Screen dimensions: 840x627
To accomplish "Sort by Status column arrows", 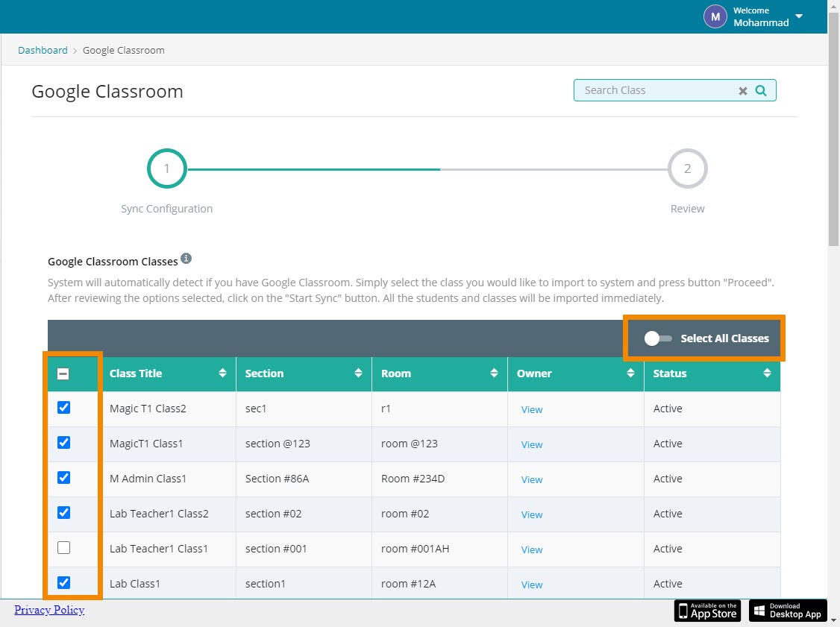I will (767, 374).
